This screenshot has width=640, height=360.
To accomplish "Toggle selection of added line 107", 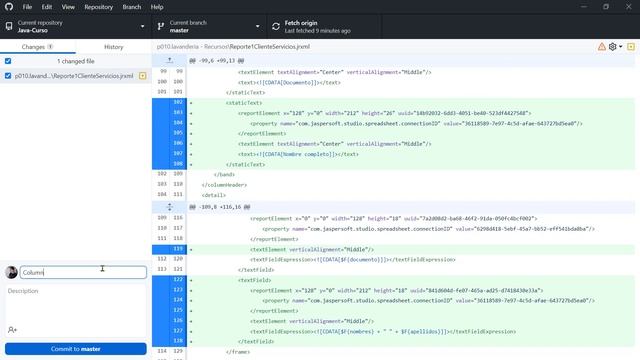I will coord(169,154).
